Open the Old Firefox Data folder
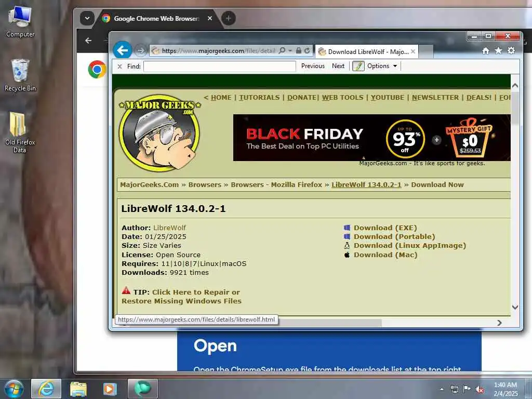This screenshot has height=399, width=532. tap(20, 132)
